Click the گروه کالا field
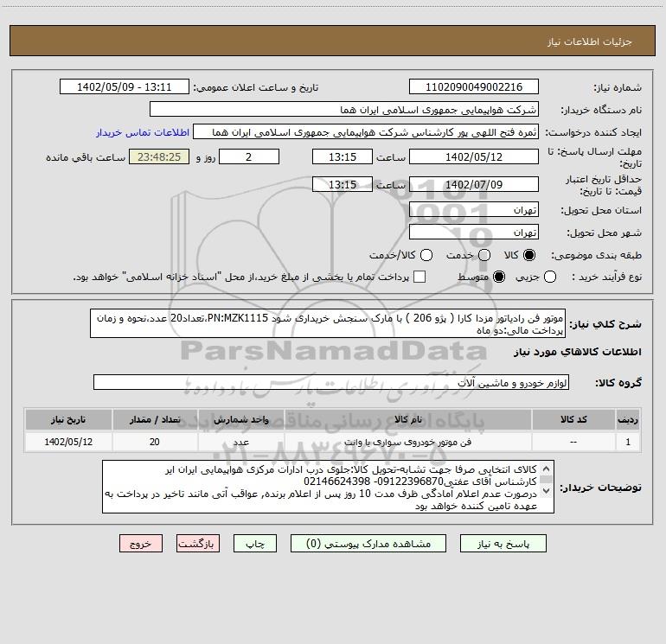666x644 pixels. (331, 382)
